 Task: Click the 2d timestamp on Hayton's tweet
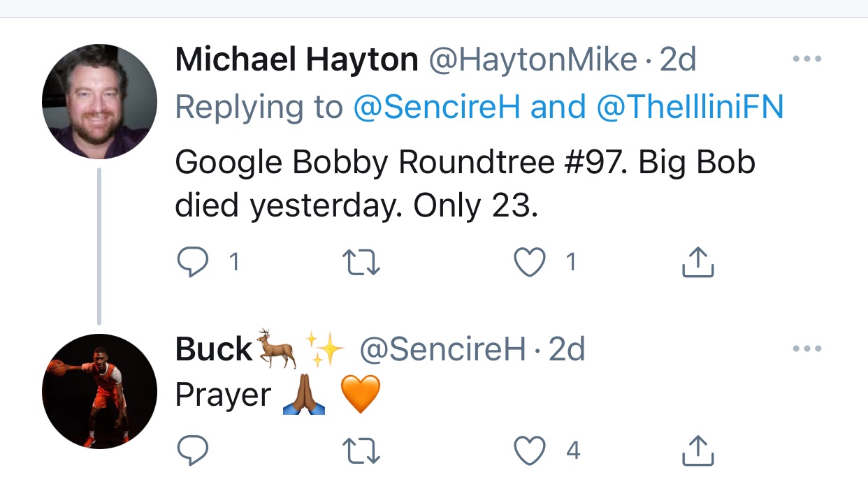pyautogui.click(x=678, y=60)
